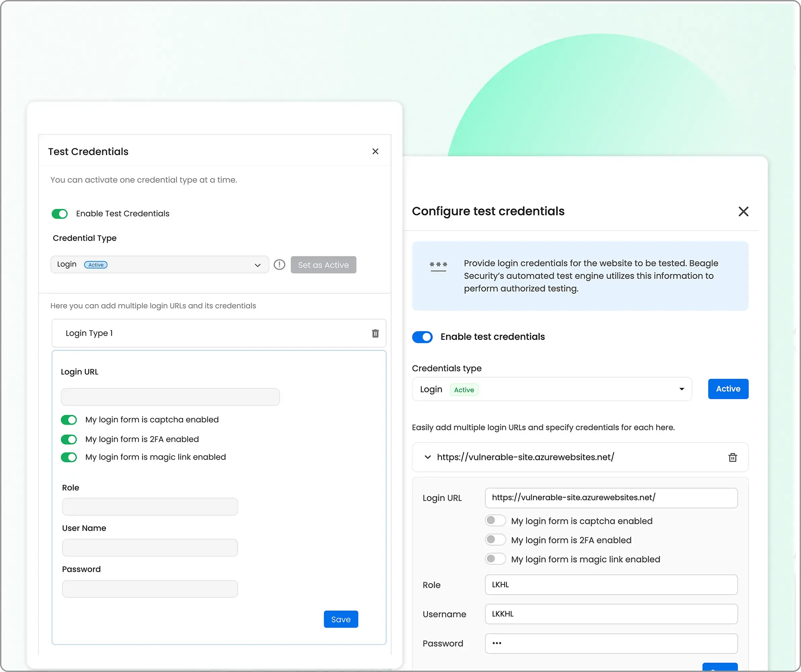The image size is (801, 672).
Task: Collapse the vulnerable-site.azurewebsites.net URL section
Action: click(x=428, y=457)
